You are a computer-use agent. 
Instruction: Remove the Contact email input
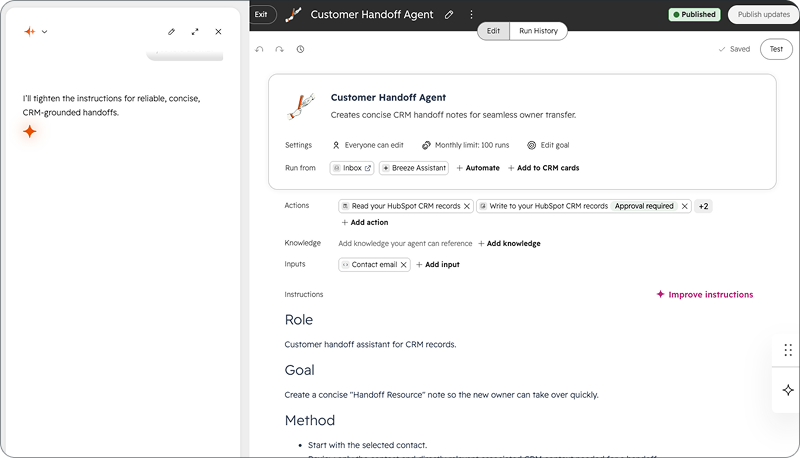[404, 265]
